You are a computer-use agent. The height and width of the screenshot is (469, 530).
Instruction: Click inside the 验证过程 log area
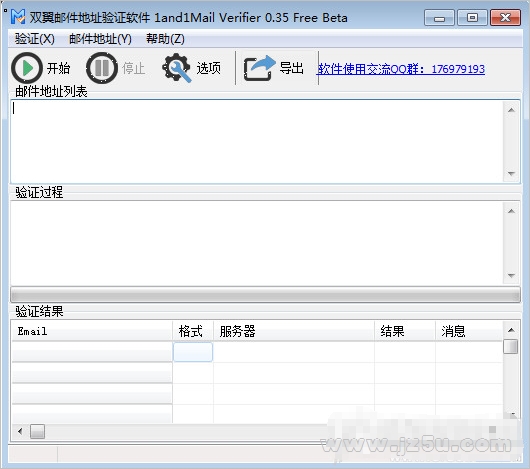257,243
